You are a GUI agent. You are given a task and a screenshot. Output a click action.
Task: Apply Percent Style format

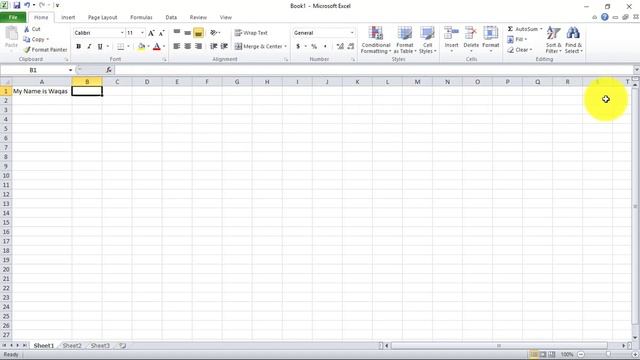pos(314,47)
